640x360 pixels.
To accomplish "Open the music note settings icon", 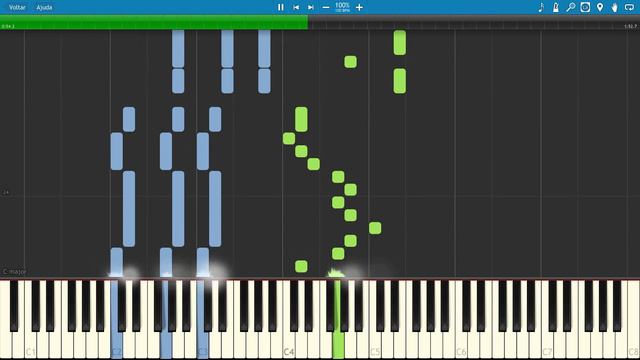I will (541, 7).
